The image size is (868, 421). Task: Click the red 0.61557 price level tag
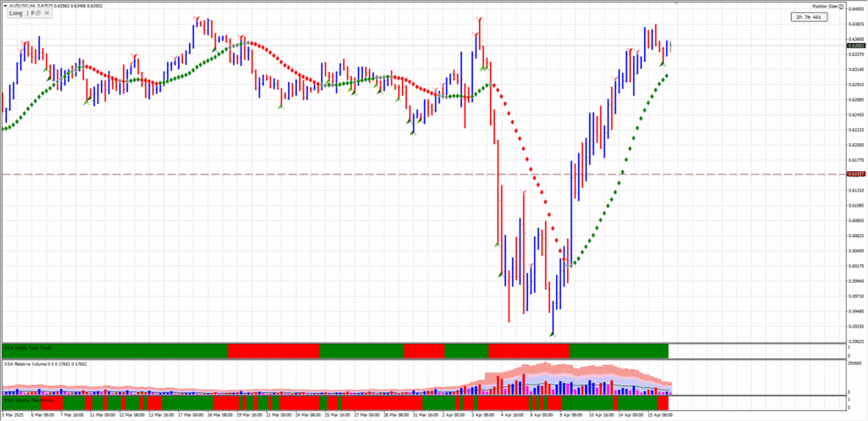click(856, 174)
